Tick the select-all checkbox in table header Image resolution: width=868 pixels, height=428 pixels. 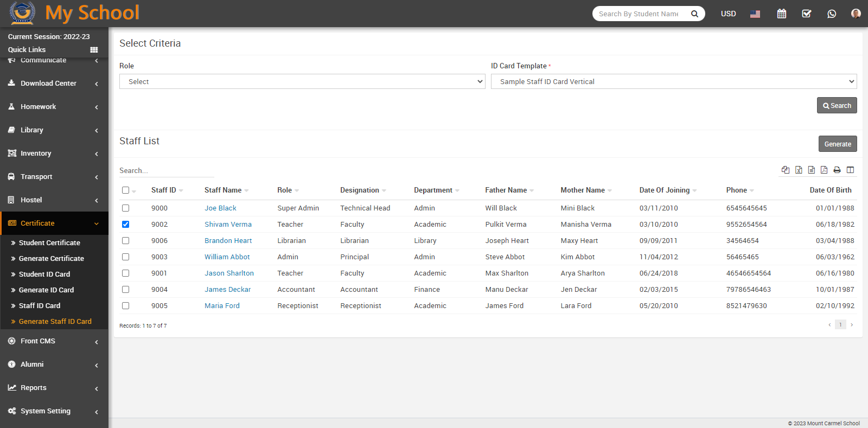point(126,190)
